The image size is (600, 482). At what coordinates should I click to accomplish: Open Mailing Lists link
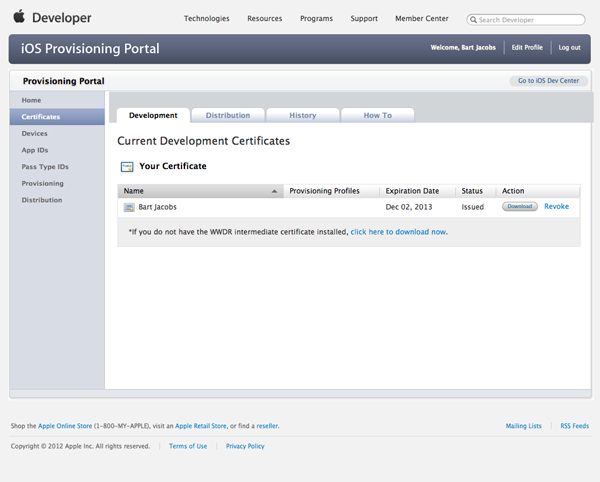pyautogui.click(x=523, y=426)
